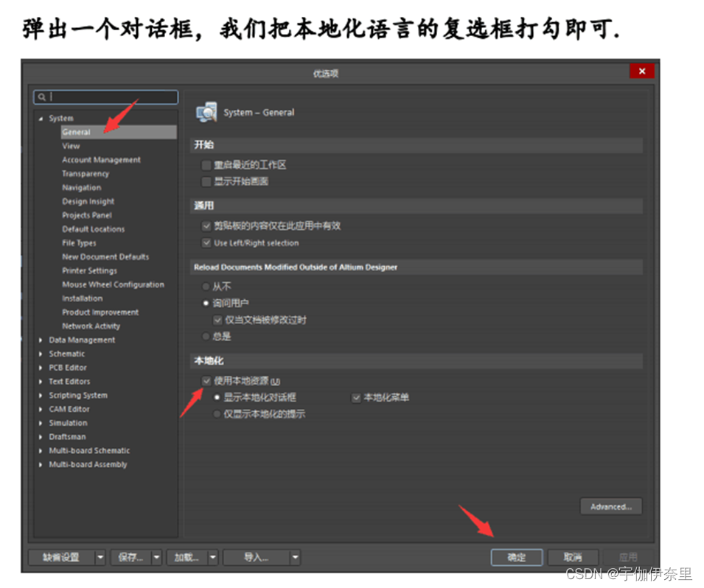
Task: Select General under System
Action: coord(119,132)
